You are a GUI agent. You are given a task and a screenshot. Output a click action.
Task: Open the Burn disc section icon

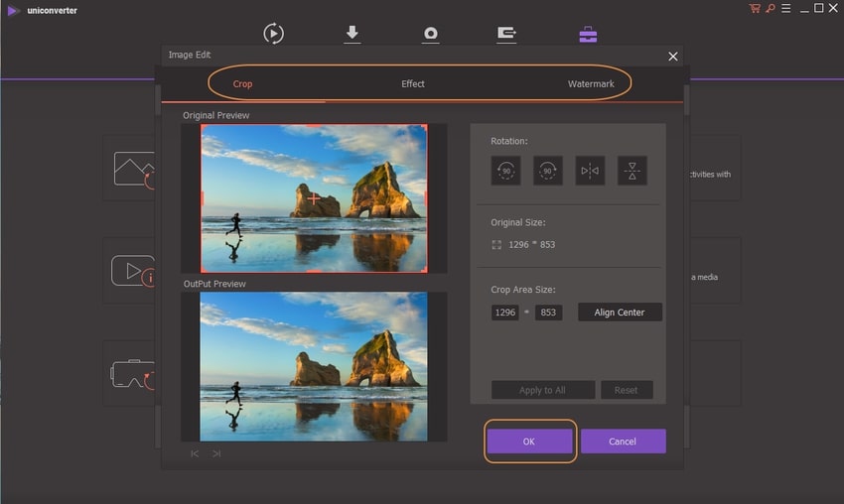tap(430, 34)
